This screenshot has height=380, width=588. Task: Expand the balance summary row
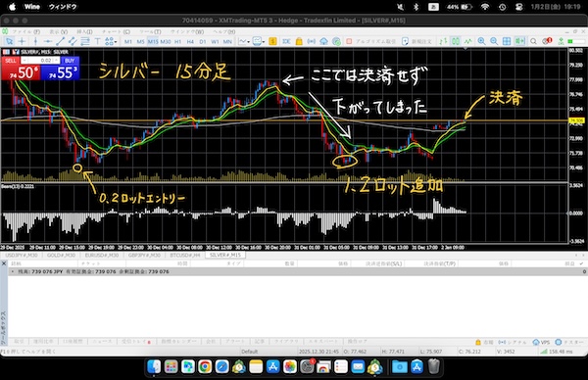(14, 271)
